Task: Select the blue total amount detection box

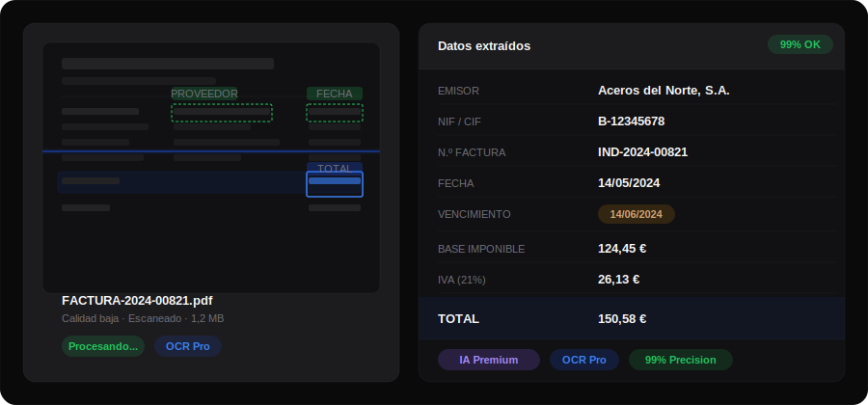Action: pyautogui.click(x=335, y=184)
